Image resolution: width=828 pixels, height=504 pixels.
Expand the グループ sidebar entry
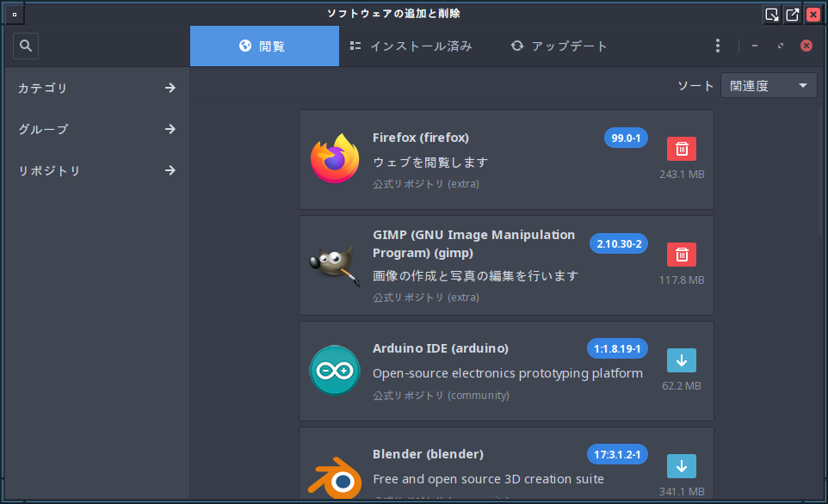point(96,129)
